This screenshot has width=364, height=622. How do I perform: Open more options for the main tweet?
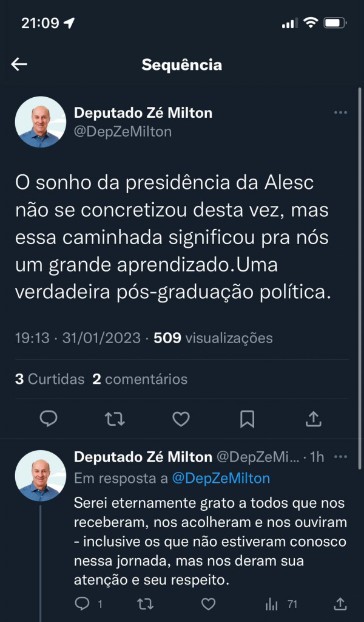(x=340, y=113)
